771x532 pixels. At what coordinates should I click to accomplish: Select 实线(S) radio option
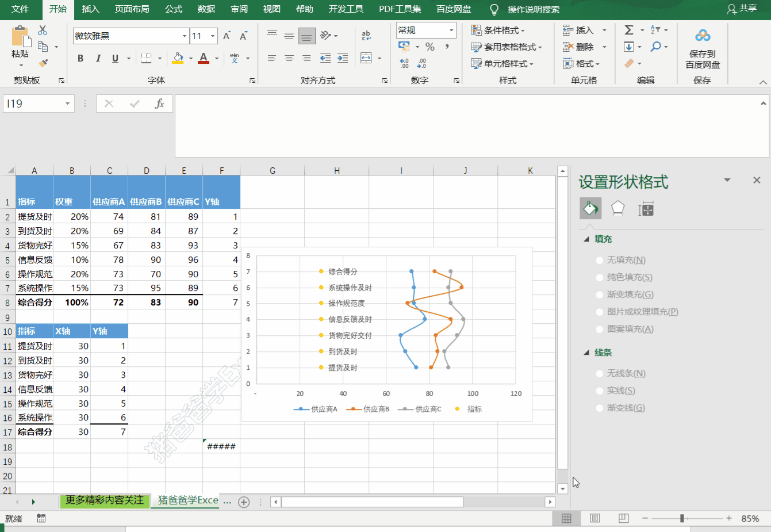[x=600, y=391]
